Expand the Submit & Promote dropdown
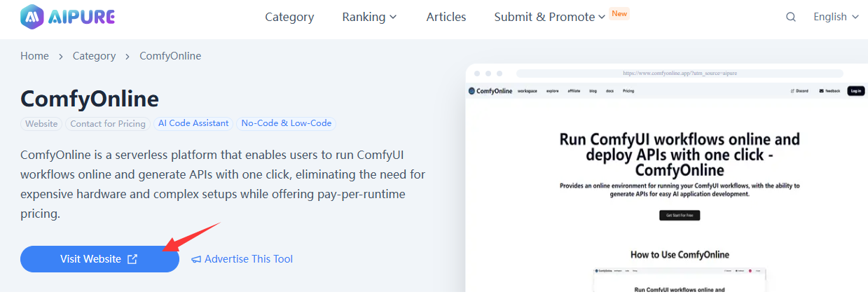The image size is (868, 299). [550, 17]
